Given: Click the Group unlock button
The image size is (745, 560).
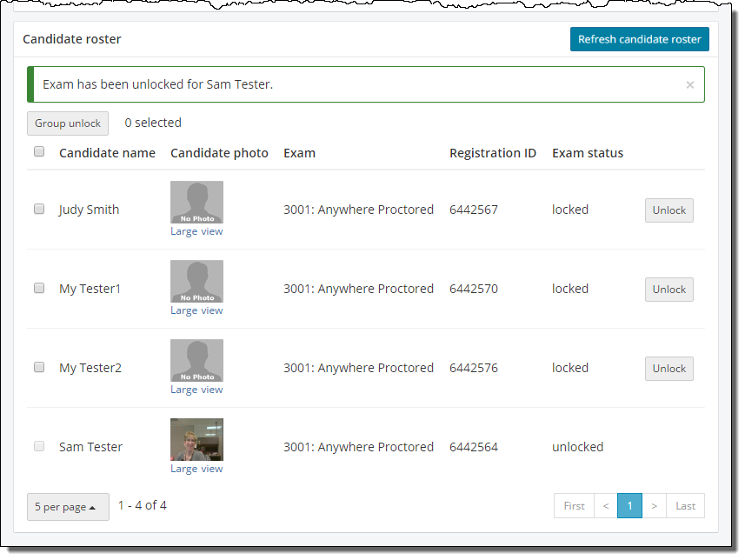Looking at the screenshot, I should (x=68, y=123).
